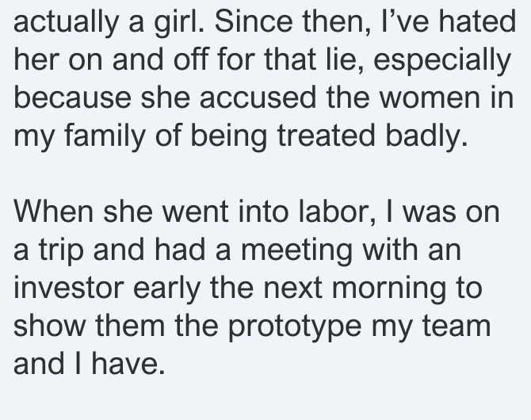Screen dimensions: 531x420
Task: Click the word "girl." in the text
Action: (x=179, y=23)
